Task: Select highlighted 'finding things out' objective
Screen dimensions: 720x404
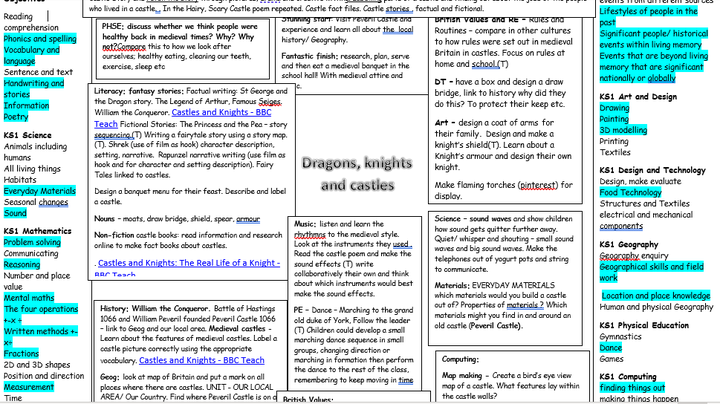Action: coord(632,388)
